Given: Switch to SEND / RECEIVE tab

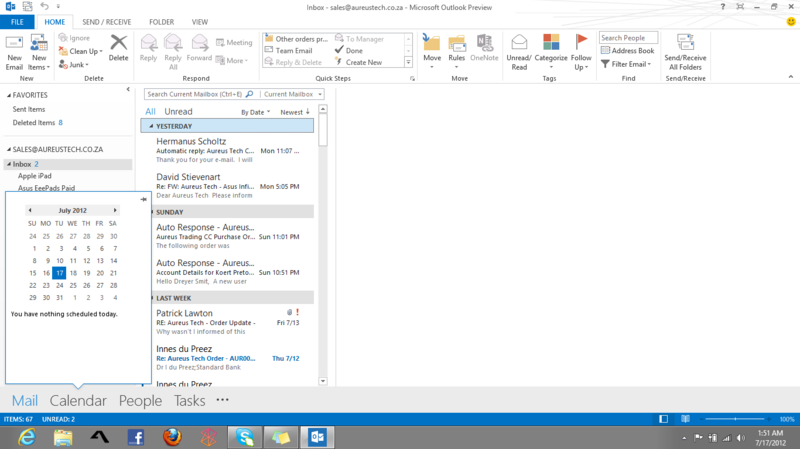Looking at the screenshot, I should point(107,22).
